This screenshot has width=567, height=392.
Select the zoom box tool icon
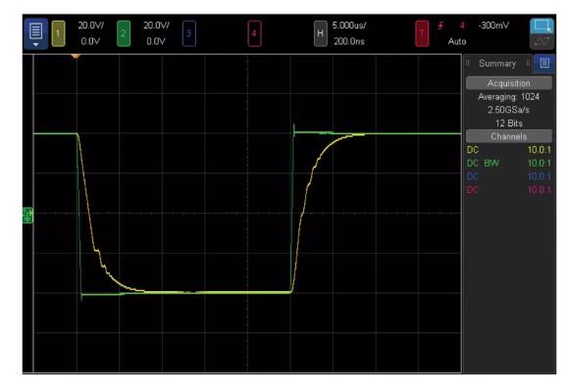pyautogui.click(x=541, y=25)
